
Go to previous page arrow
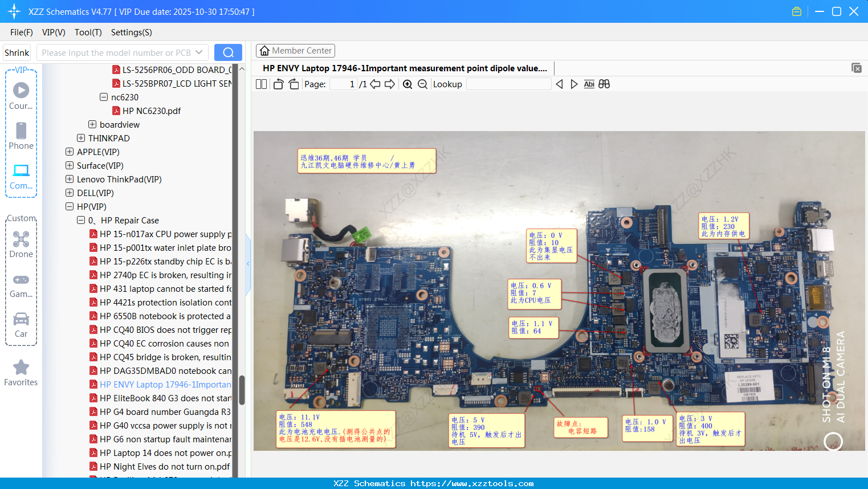coord(375,84)
